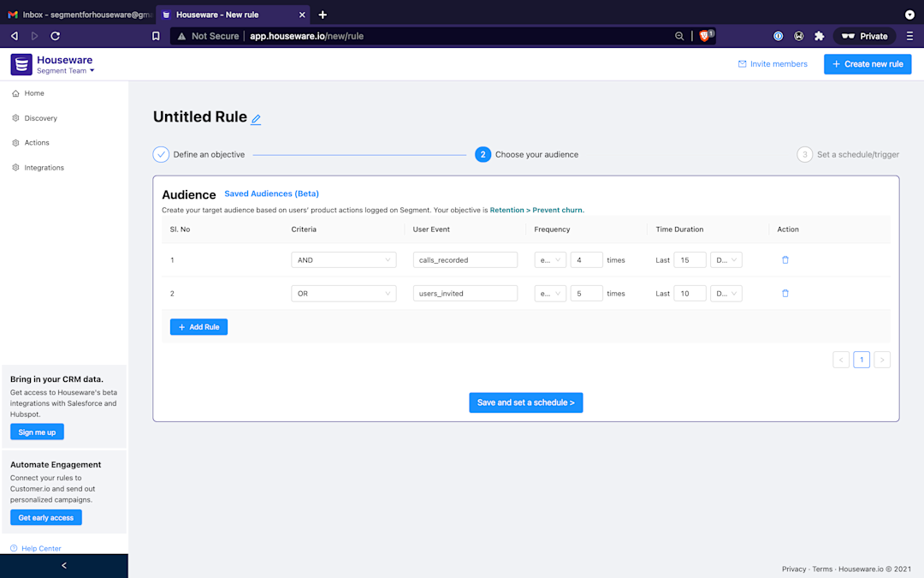
Task: Jump to Set a schedule/trigger step
Action: pos(848,154)
